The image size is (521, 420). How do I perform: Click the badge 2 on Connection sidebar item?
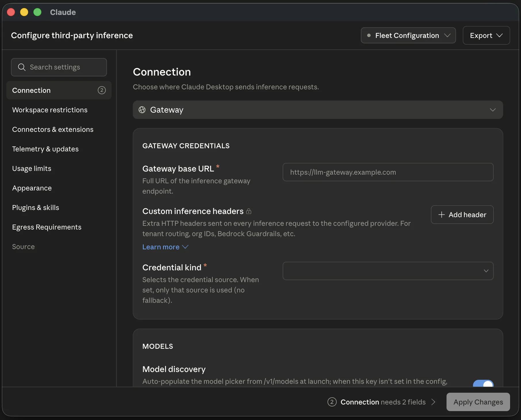(102, 90)
